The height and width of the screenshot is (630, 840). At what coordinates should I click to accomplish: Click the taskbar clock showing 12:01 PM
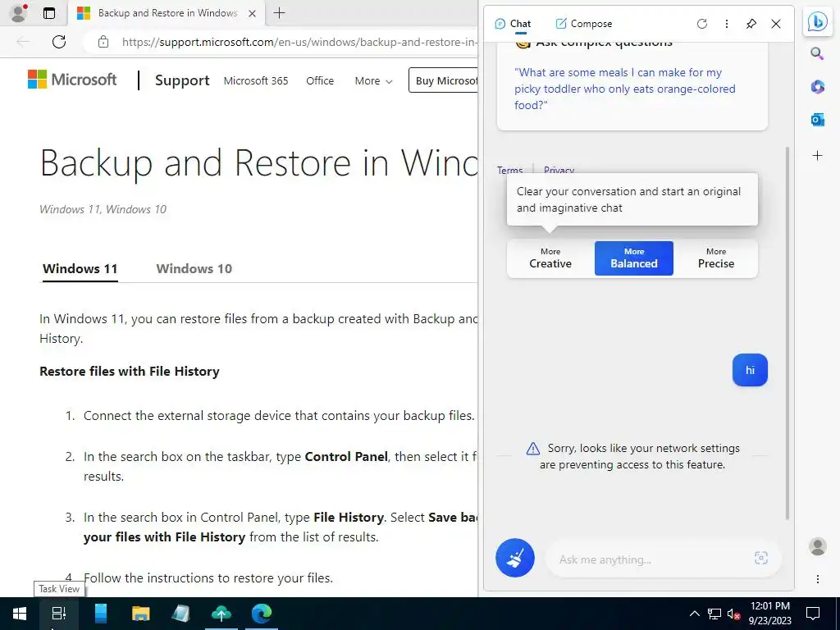click(x=769, y=614)
